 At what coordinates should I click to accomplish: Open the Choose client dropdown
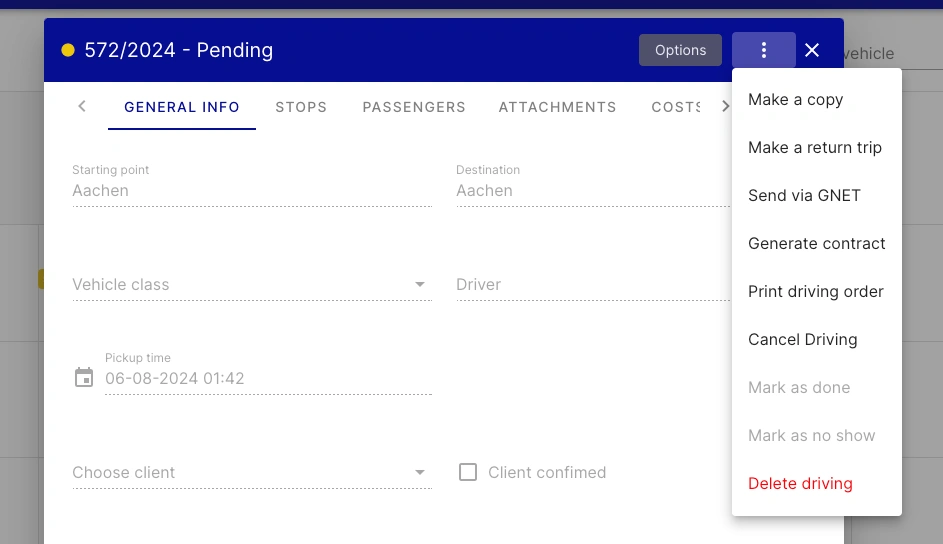pos(420,472)
